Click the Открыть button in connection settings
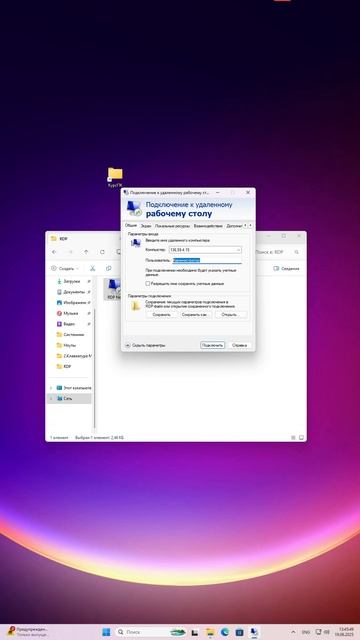 (x=231, y=315)
